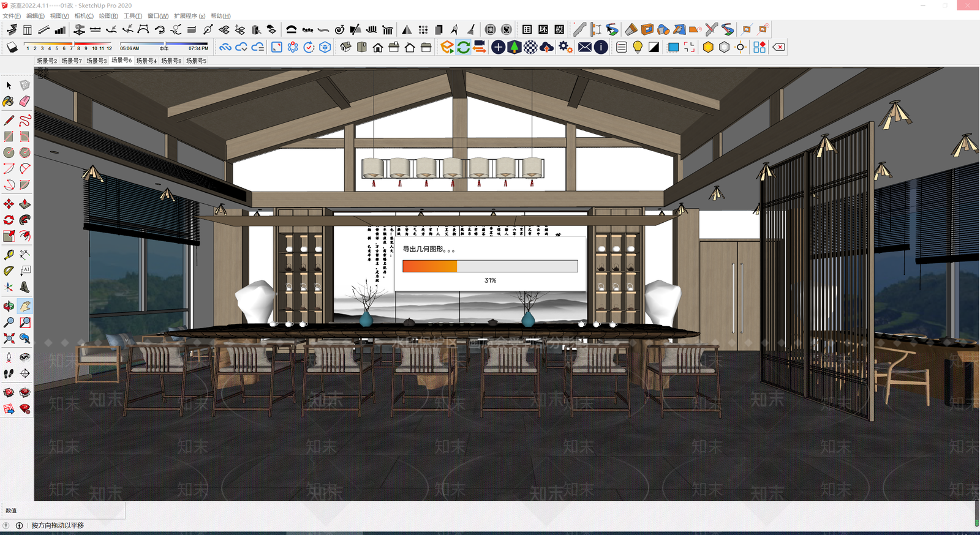Pick the Freehand drawing tool
Screen dimensions: 980x535
click(x=24, y=120)
